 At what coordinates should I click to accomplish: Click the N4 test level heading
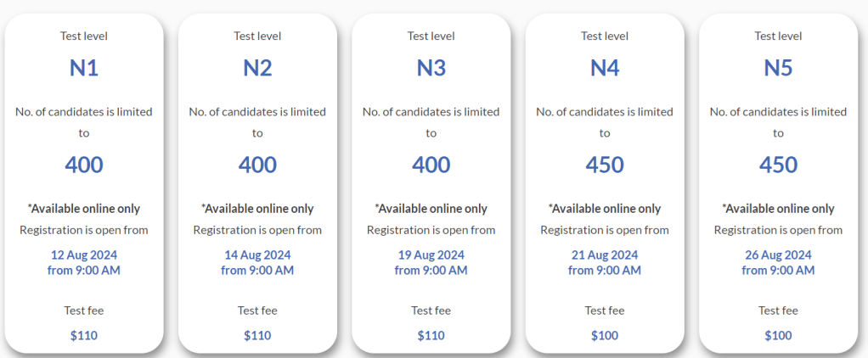(605, 69)
